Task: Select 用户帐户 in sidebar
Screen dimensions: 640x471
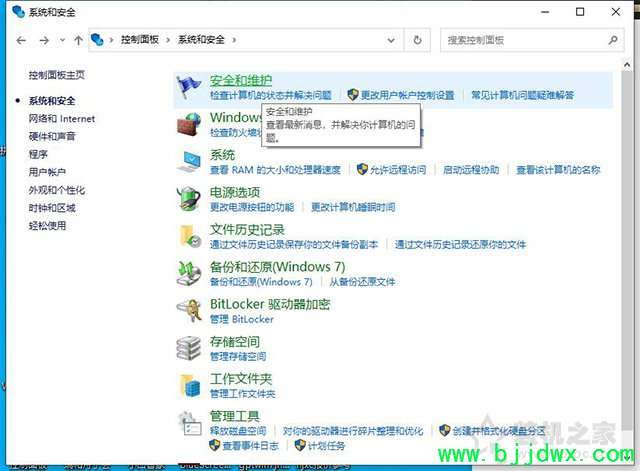Action: [x=47, y=172]
